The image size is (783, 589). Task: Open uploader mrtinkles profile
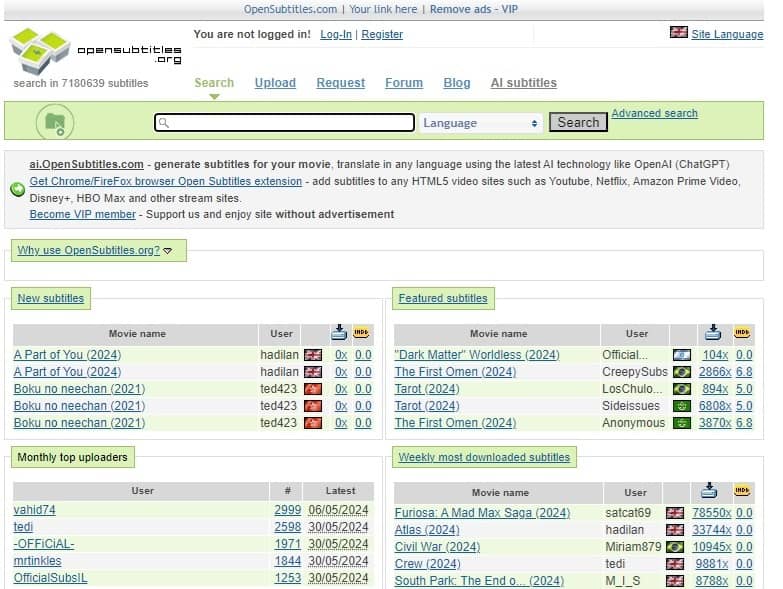click(x=37, y=561)
